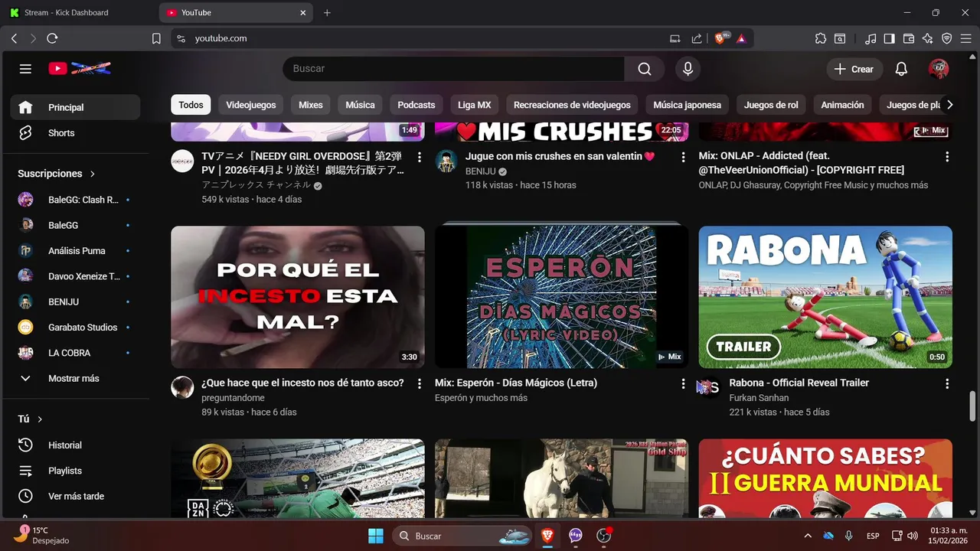This screenshot has width=980, height=551.
Task: Open options for Rabona Official Reveal Trailer
Action: tap(946, 383)
